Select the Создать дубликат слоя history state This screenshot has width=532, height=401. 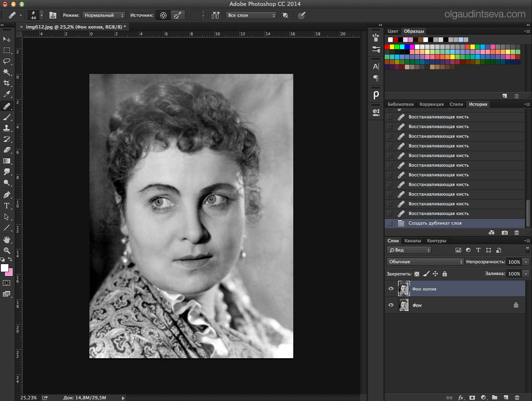pyautogui.click(x=455, y=223)
